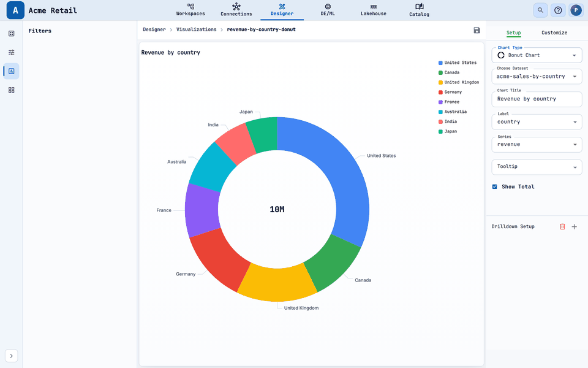Open the Chart Type dropdown
Image resolution: width=588 pixels, height=368 pixels.
tap(537, 55)
